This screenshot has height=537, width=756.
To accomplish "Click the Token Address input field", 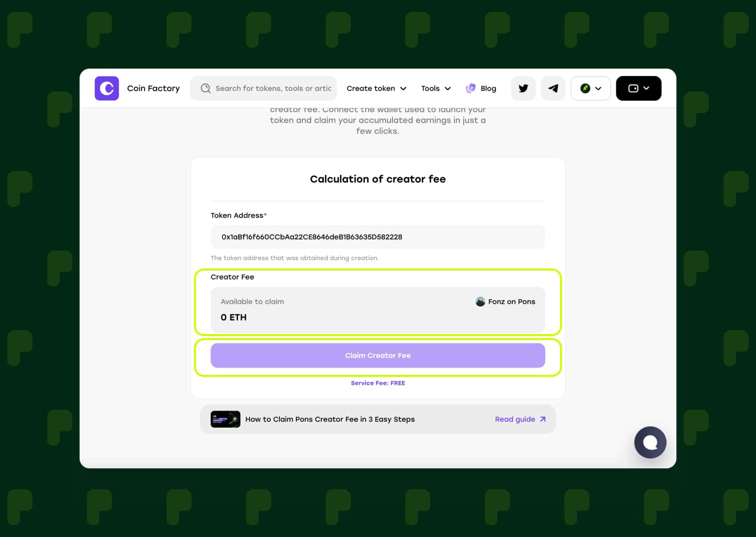I will (x=378, y=237).
